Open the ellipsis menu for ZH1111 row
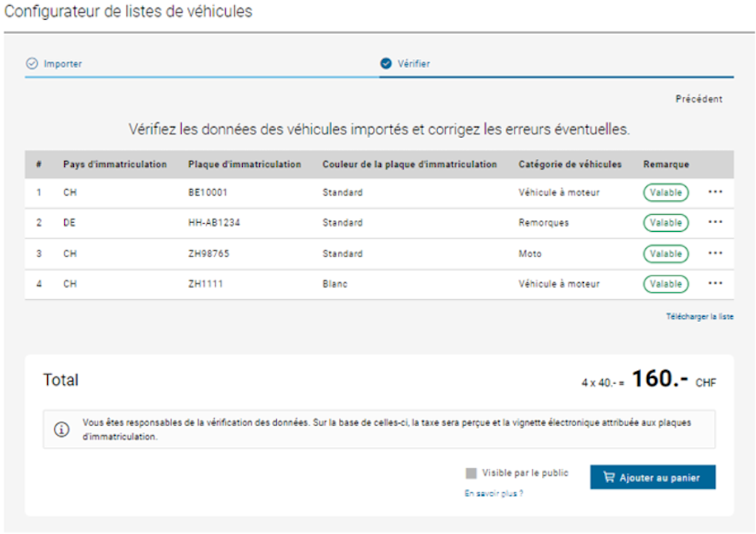Viewport: 756px width, 534px height. coord(715,284)
